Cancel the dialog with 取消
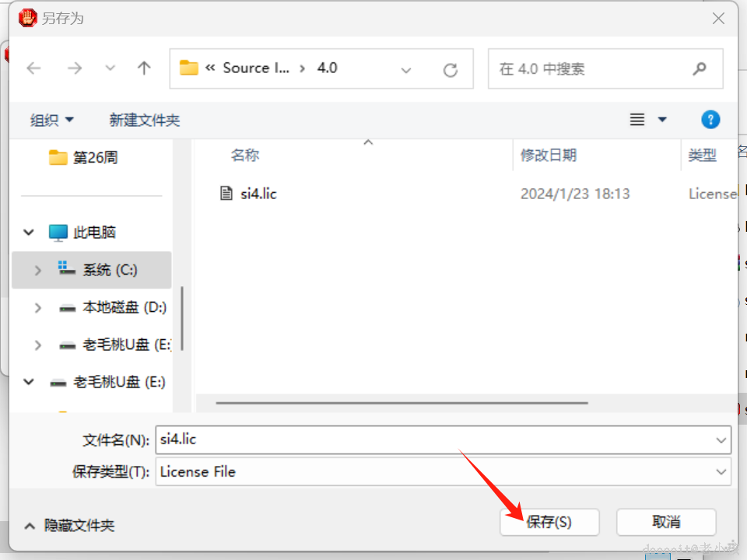The height and width of the screenshot is (560, 747). tap(665, 522)
